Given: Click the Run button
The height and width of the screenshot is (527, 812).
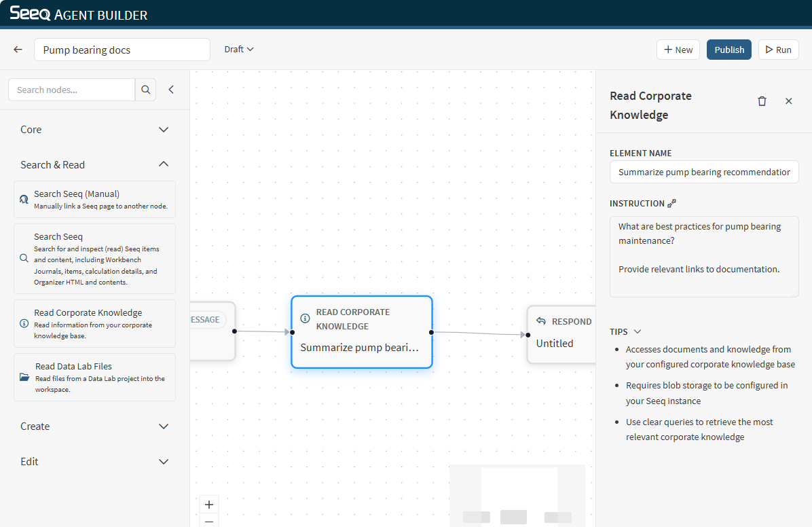Looking at the screenshot, I should coord(778,50).
